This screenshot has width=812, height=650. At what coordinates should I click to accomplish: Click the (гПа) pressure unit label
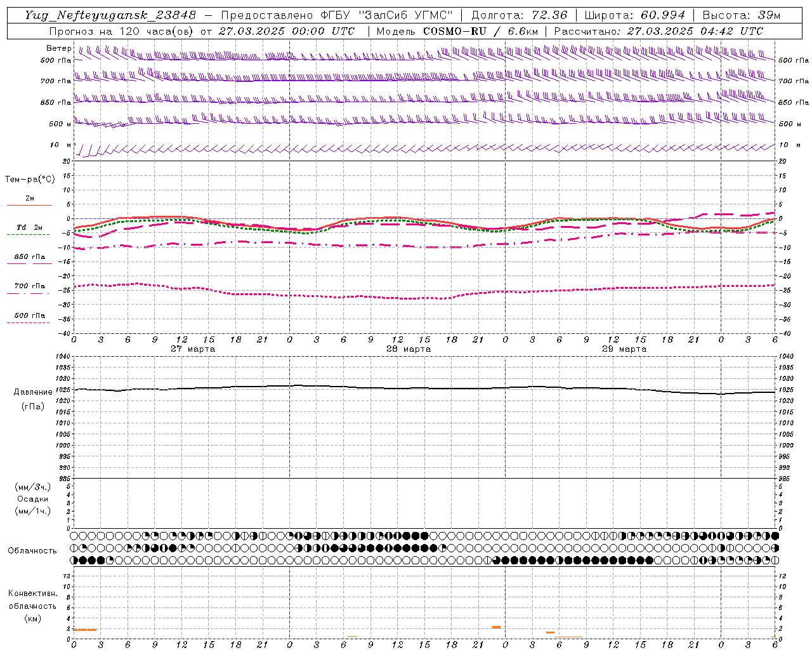(33, 406)
